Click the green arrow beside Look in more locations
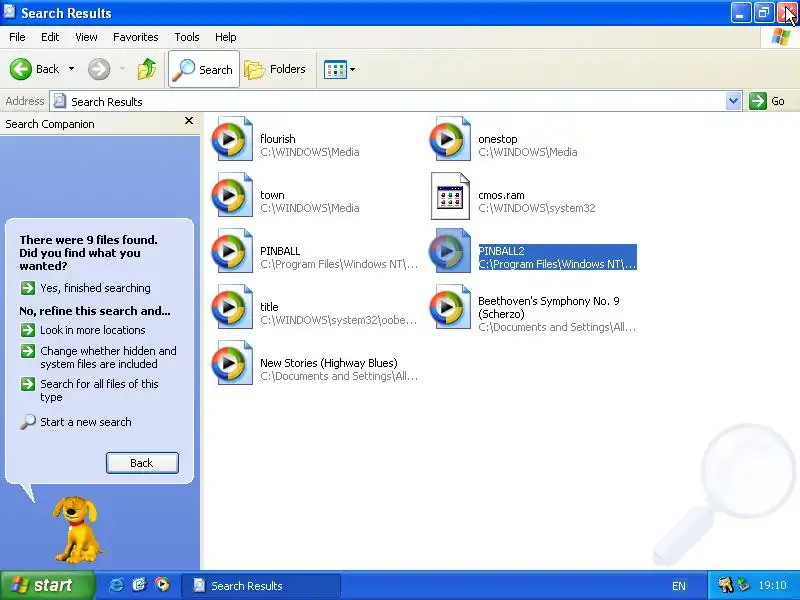 tap(28, 330)
